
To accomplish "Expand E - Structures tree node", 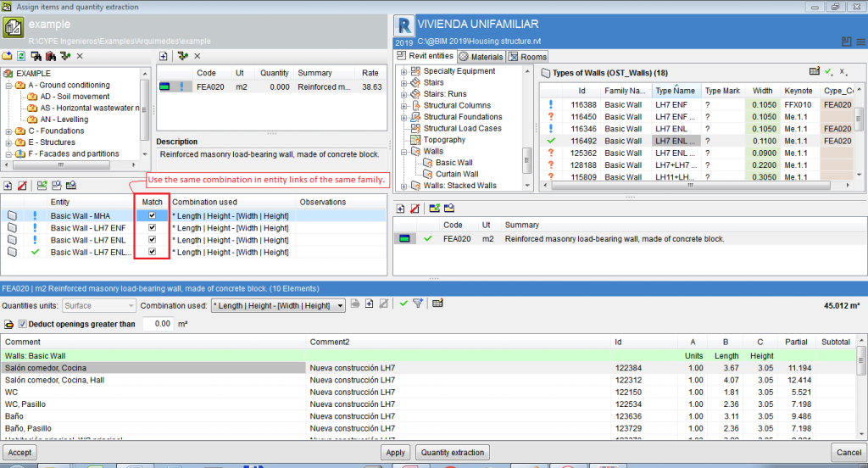I will coord(8,142).
